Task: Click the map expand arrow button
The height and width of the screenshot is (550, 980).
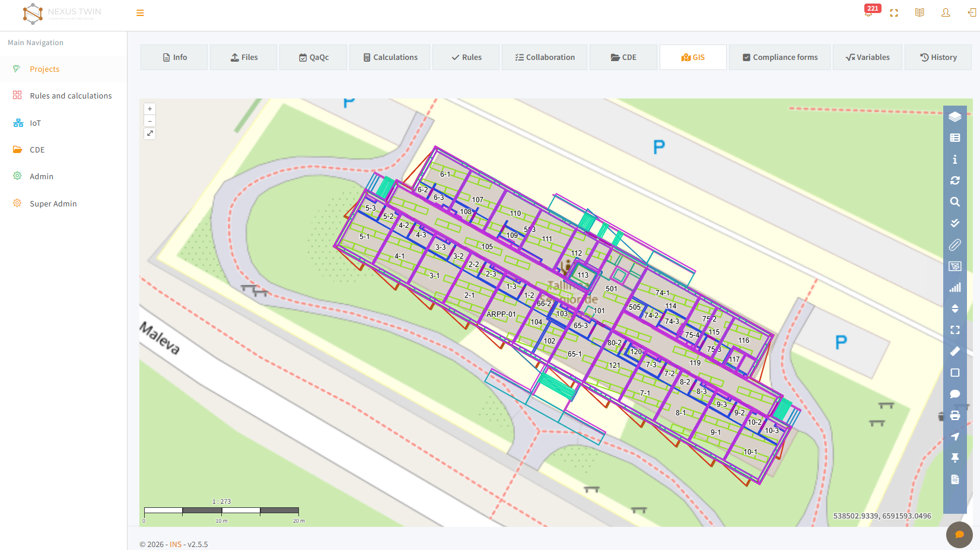Action: coord(150,133)
